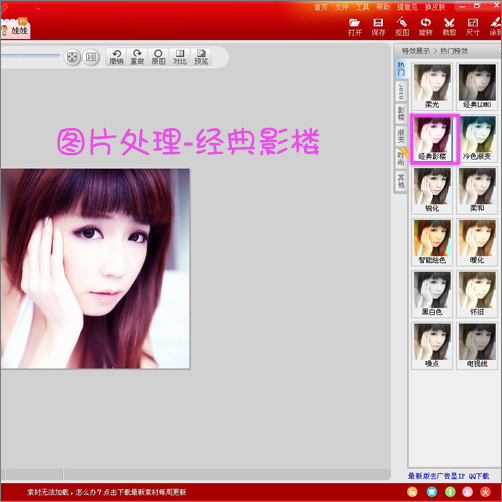The height and width of the screenshot is (502, 502).
Task: Rotate the image with 旋转 tool
Action: [426, 27]
